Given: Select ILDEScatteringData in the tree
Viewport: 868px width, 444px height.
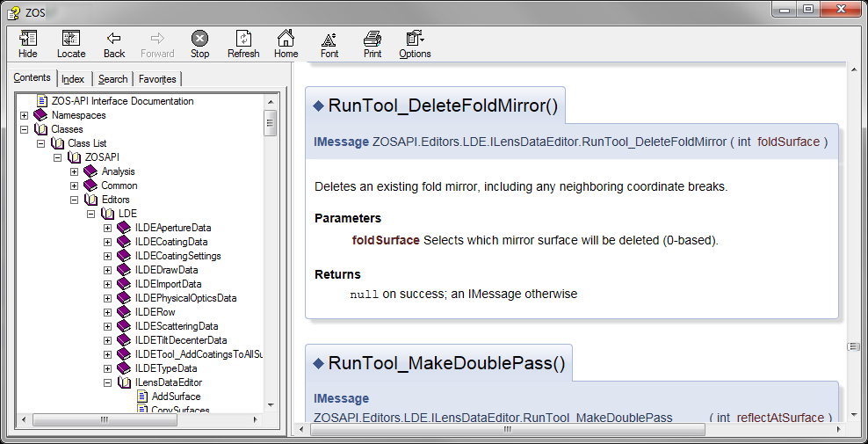Looking at the screenshot, I should click(x=176, y=326).
